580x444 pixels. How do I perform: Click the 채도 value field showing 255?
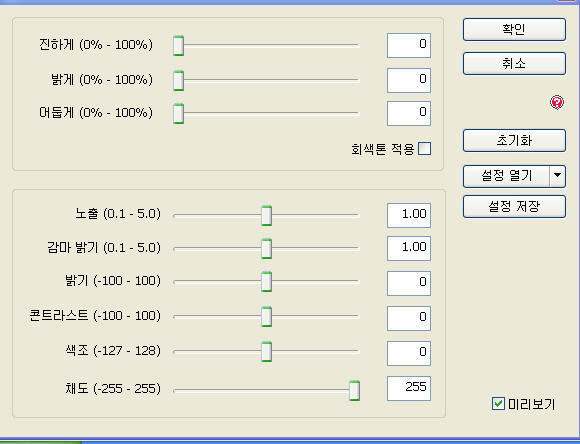(x=409, y=388)
